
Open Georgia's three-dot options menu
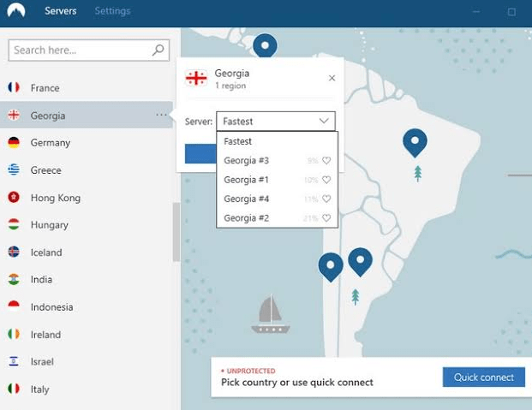(x=161, y=116)
